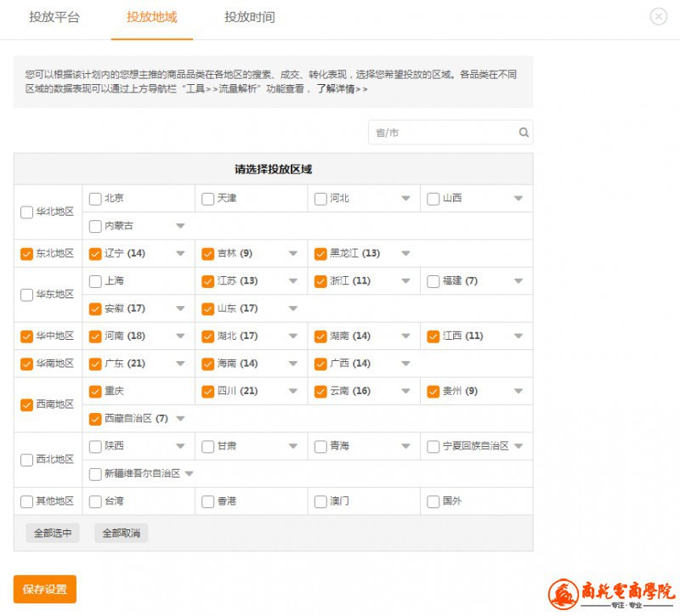Tick the 上海 checkbox
The image size is (680, 616).
click(x=95, y=281)
